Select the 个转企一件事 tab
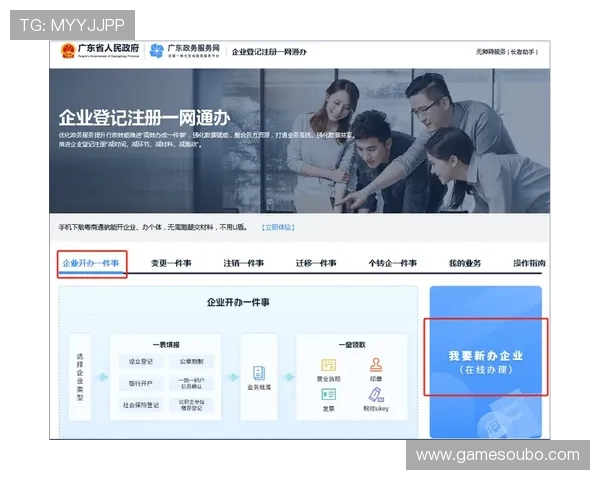Viewport: 600px width, 480px height. (x=393, y=263)
